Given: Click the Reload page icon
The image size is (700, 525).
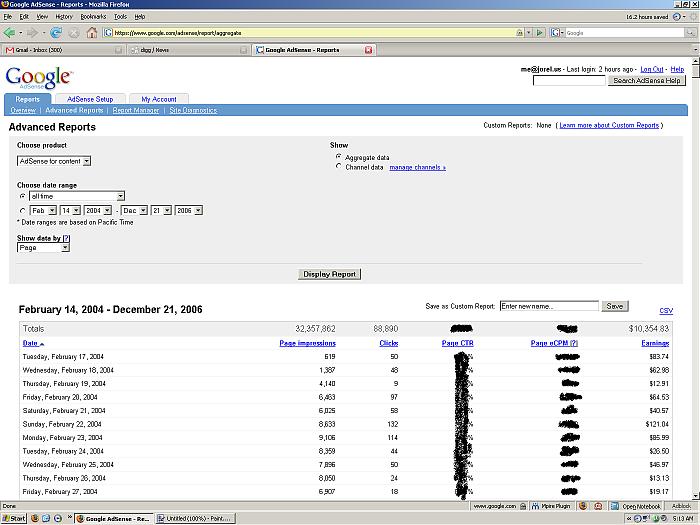Looking at the screenshot, I should 56,33.
